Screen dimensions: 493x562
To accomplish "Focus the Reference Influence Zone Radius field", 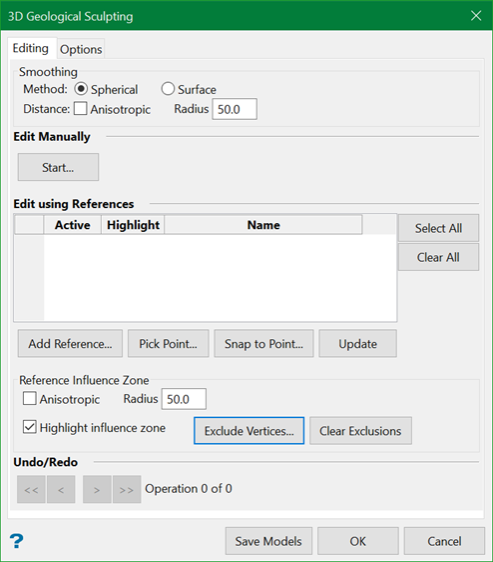I will [184, 399].
